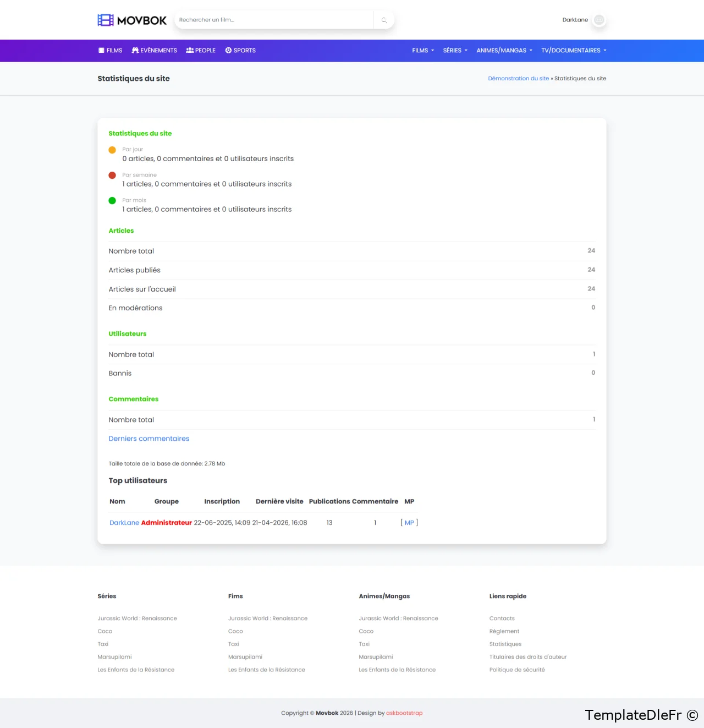Screen dimensions: 704x728
Task: Open the Derniers commentaires link
Action: (x=148, y=439)
